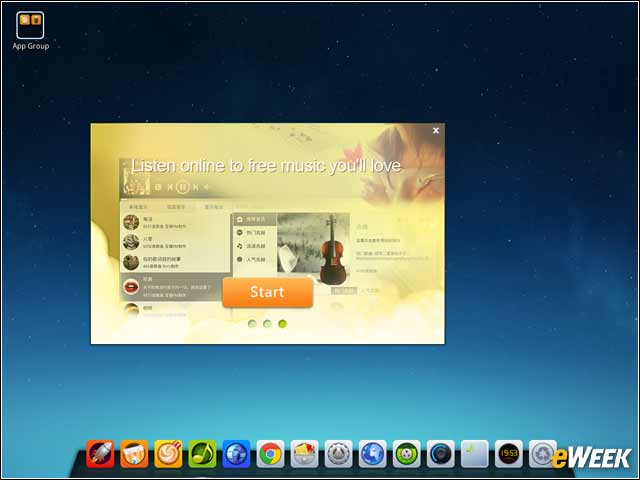
Task: Open the green power socket dock icon
Action: coord(407,454)
